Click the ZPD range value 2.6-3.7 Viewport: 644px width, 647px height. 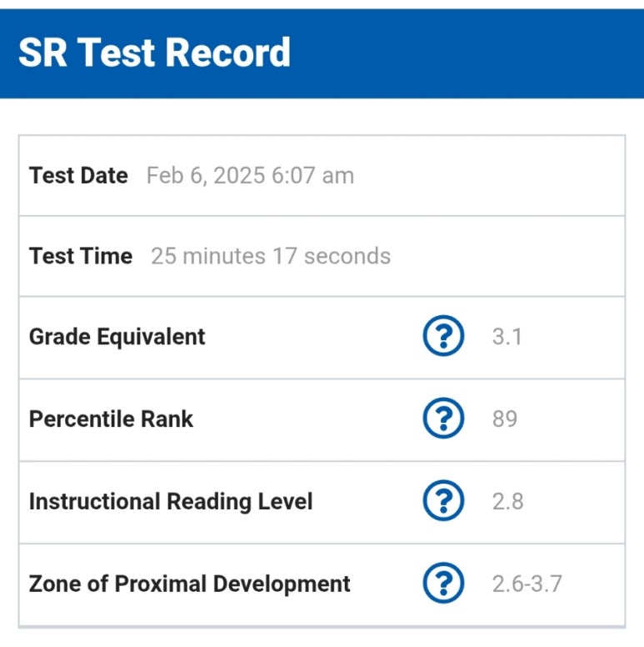(527, 584)
